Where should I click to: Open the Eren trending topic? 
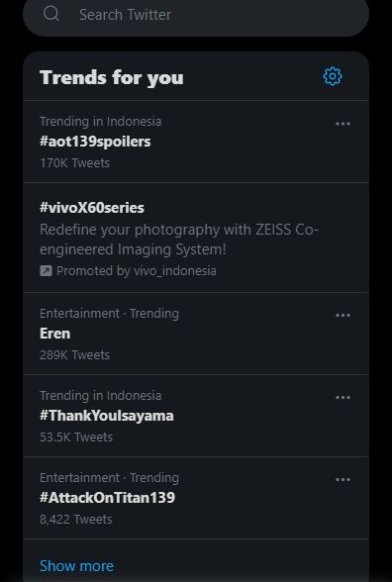click(196, 334)
